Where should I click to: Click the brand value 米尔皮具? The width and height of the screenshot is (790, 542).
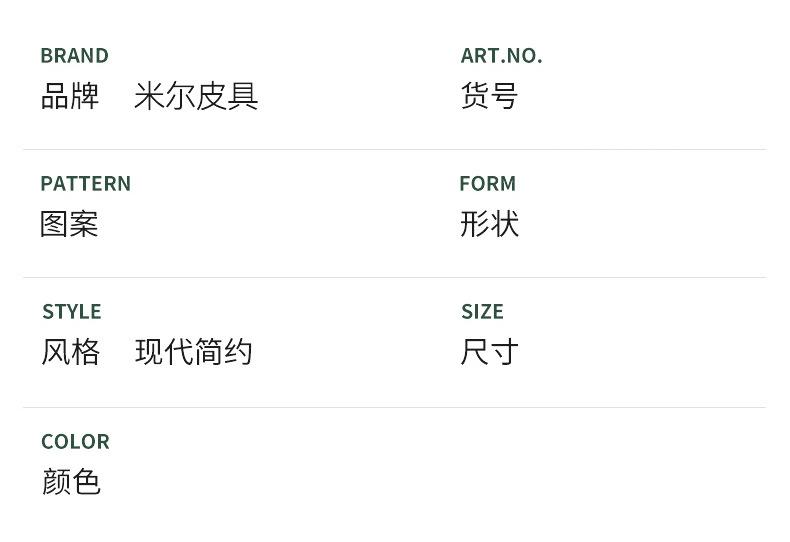click(196, 96)
